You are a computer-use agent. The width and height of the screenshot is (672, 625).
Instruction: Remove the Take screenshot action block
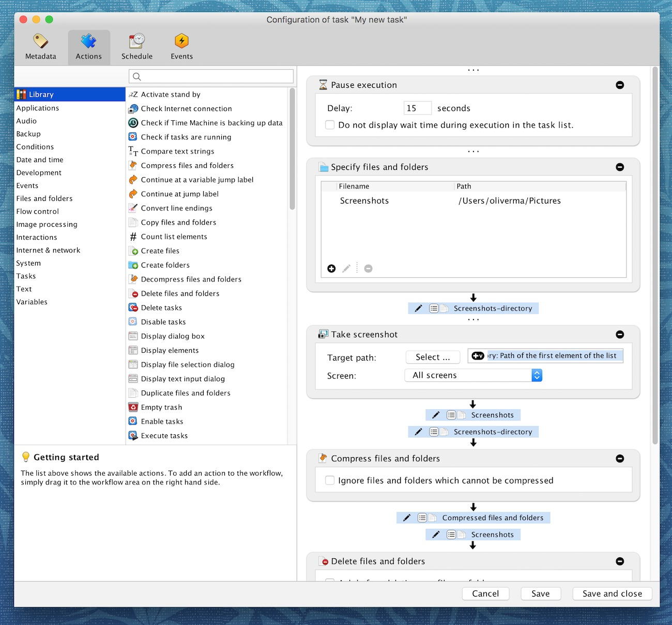620,335
